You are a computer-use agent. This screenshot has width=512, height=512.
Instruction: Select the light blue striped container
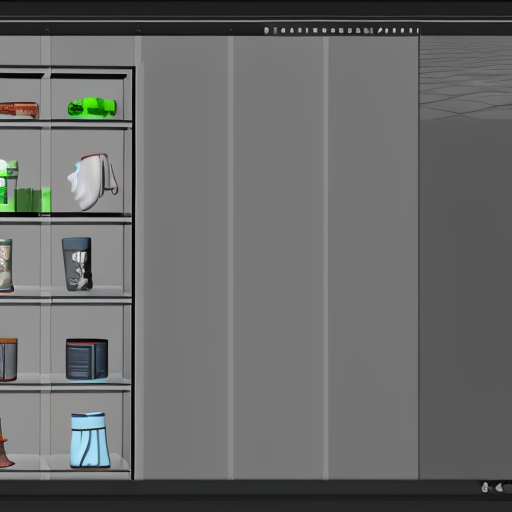[x=90, y=440]
